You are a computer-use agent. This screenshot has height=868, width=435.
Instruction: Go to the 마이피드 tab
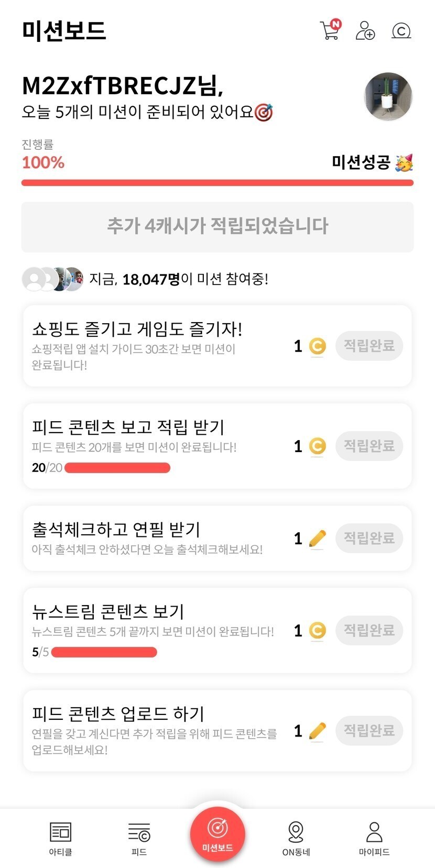(x=374, y=838)
